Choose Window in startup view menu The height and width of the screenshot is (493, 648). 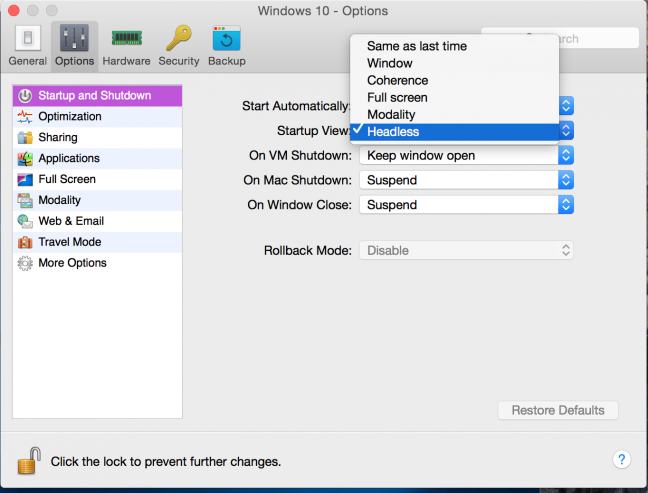pos(455,63)
